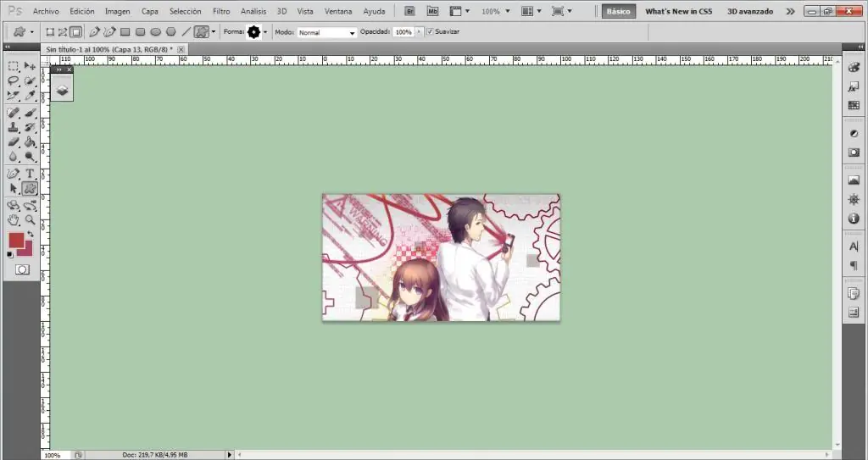Select the Lasso tool
This screenshot has width=868, height=460.
coord(14,80)
